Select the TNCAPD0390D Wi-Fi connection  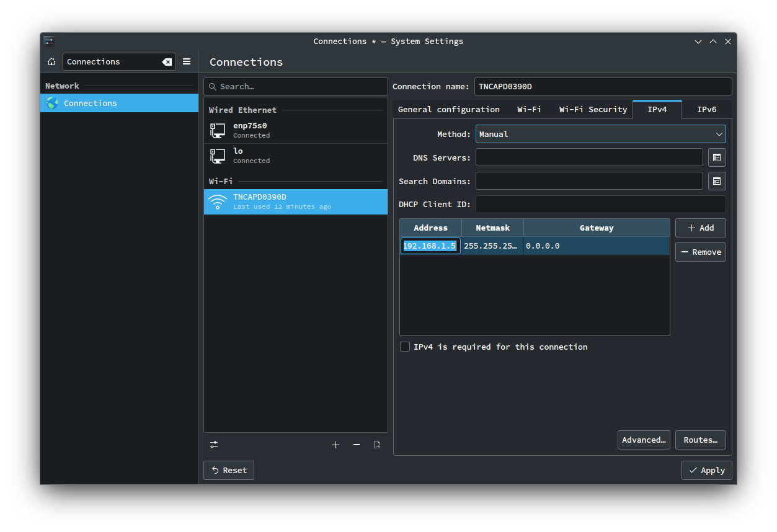tap(296, 202)
